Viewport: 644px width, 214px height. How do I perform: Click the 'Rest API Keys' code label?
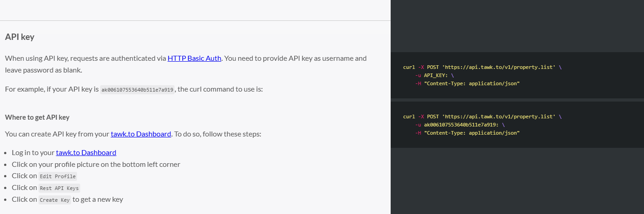59,188
